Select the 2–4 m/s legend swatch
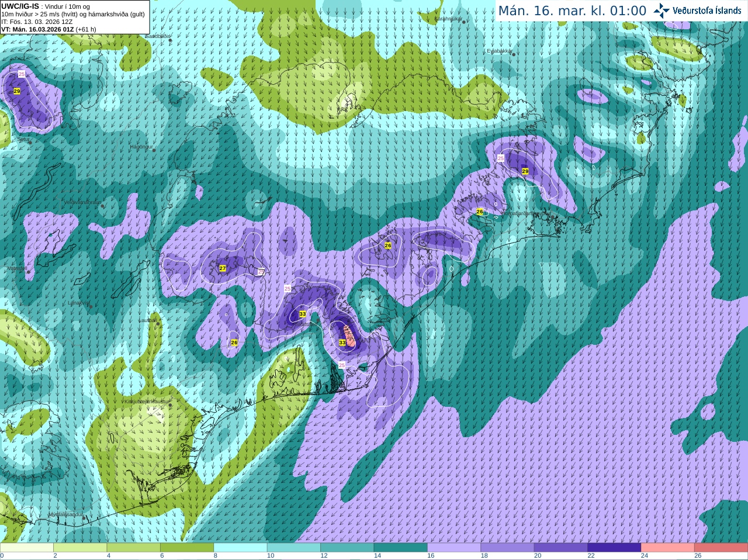The image size is (748, 560). pos(81,548)
